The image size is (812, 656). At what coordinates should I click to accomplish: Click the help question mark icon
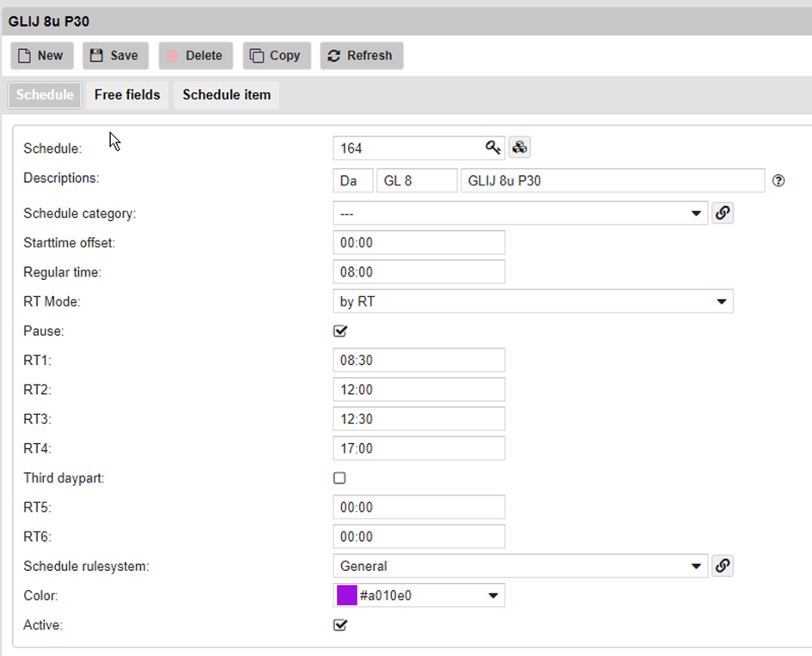(x=778, y=180)
